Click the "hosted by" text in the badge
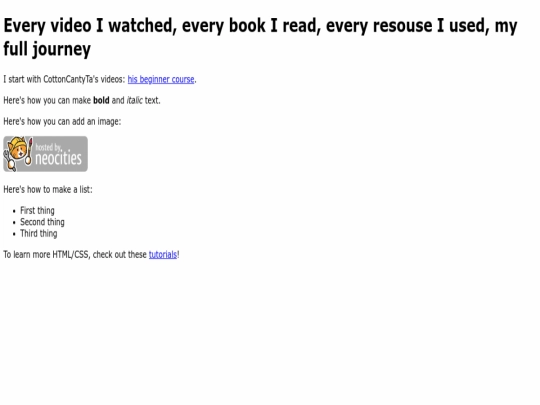Viewport: 540px width, 405px height. coord(49,147)
